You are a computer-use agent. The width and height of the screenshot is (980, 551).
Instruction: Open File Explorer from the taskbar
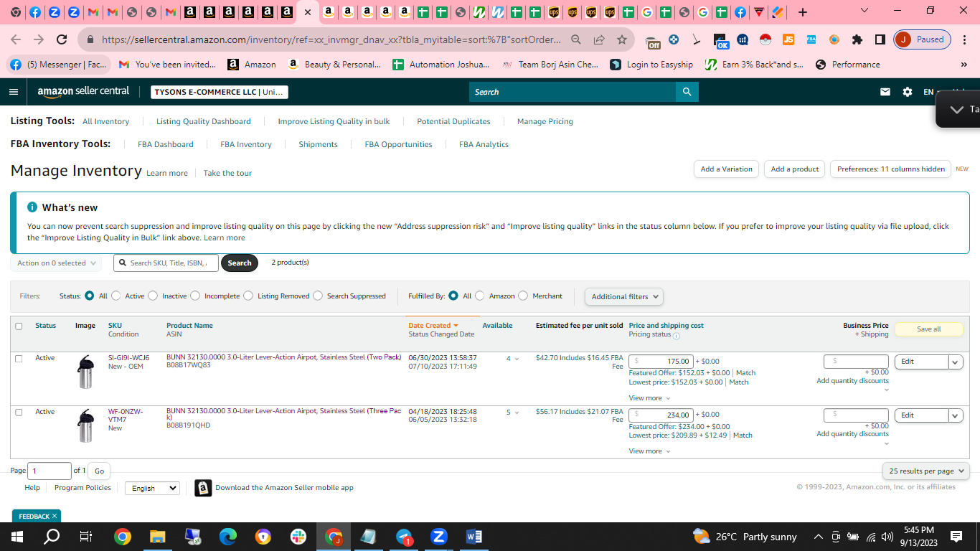click(x=158, y=537)
